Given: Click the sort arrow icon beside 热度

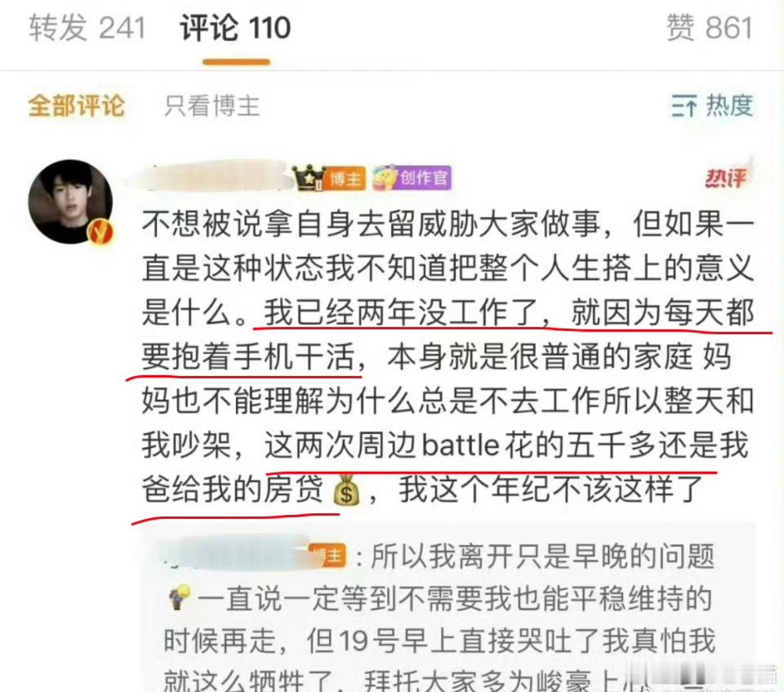Looking at the screenshot, I should point(684,106).
